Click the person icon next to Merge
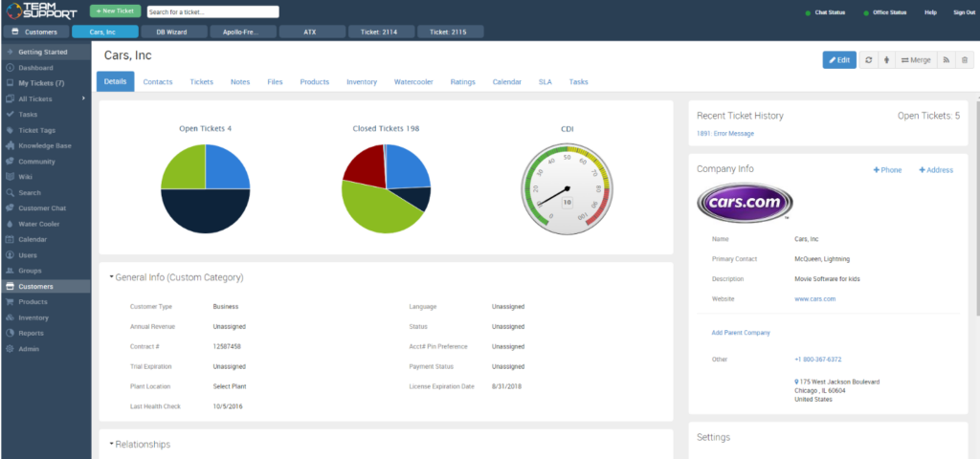Screen dimensions: 980x459 (x=887, y=60)
